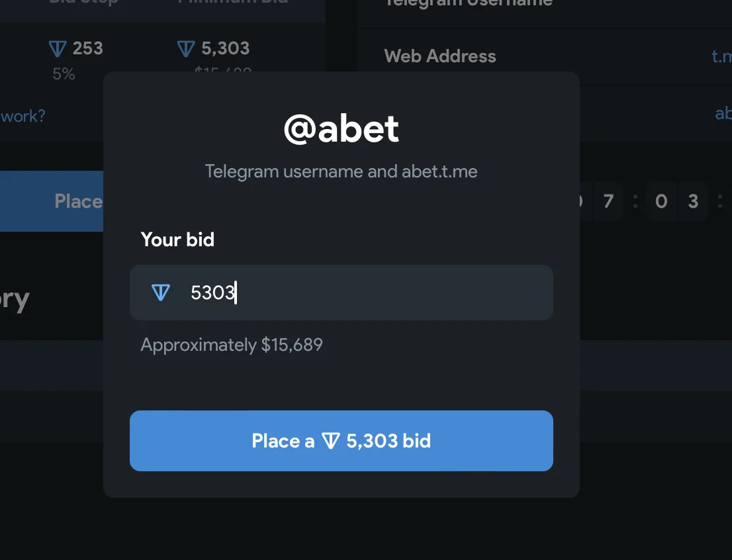Click the @abet dialog title
This screenshot has width=732, height=560.
click(341, 129)
